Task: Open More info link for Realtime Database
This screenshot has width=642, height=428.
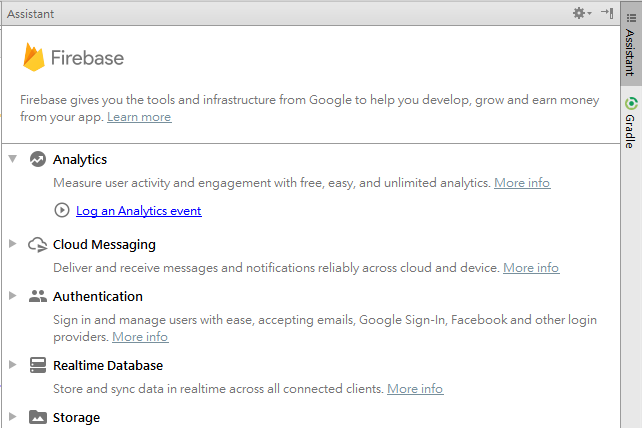Action: (415, 389)
